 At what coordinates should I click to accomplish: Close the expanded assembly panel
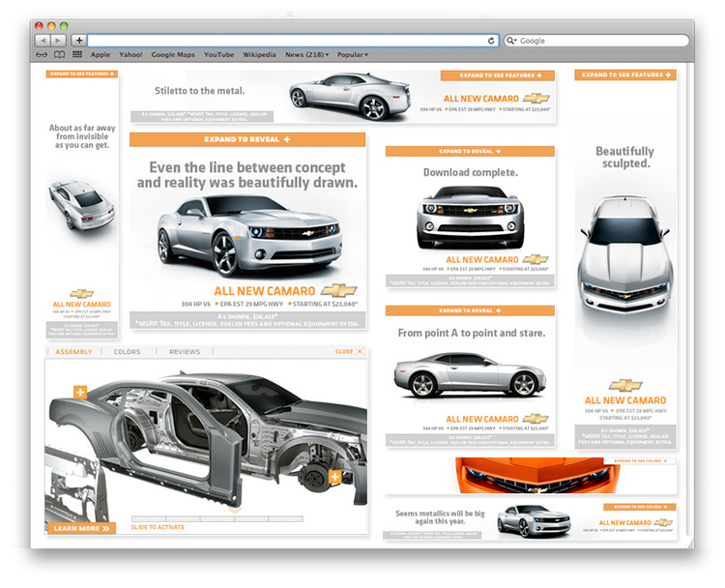[350, 352]
